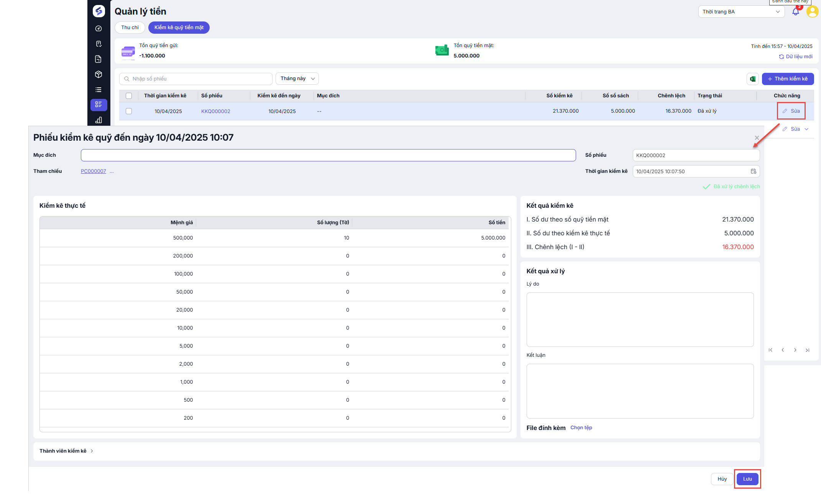
Task: Click the document with checkmark sidebar icon
Action: coord(99,44)
